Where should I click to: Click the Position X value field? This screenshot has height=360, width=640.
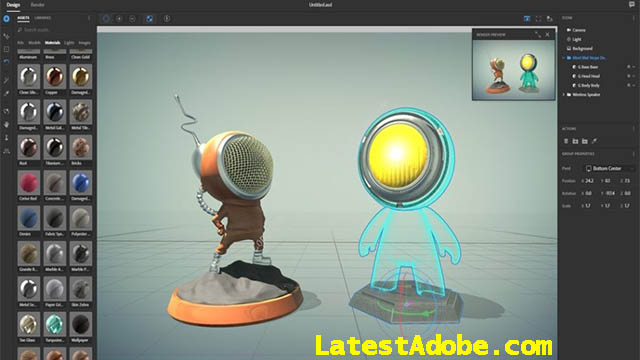pos(589,181)
